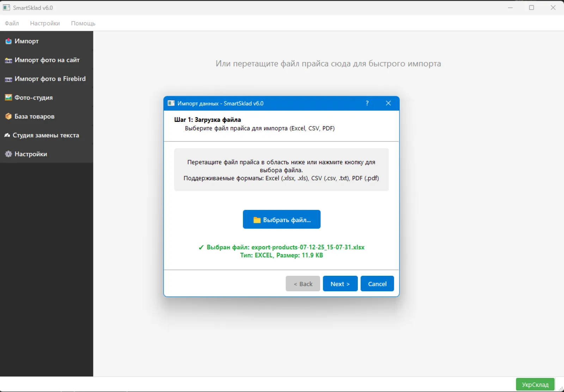This screenshot has height=392, width=564.
Task: Open the Настройки menu in menu bar
Action: (x=45, y=23)
